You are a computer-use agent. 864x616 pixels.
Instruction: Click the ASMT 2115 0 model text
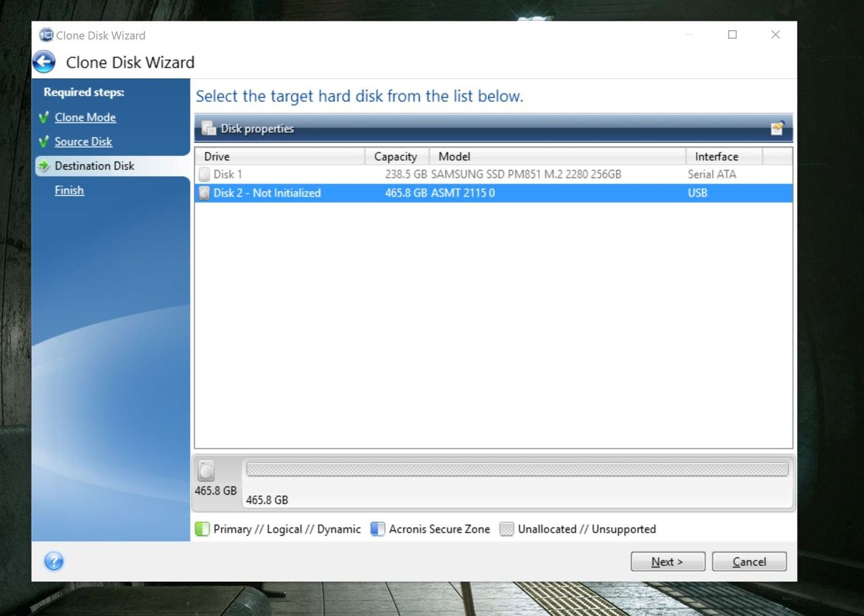click(463, 193)
